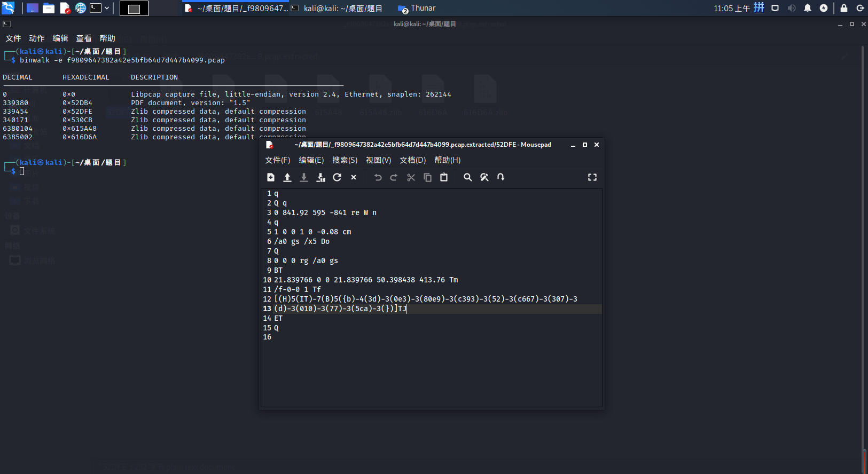Open the display/network tray icon

pos(775,8)
